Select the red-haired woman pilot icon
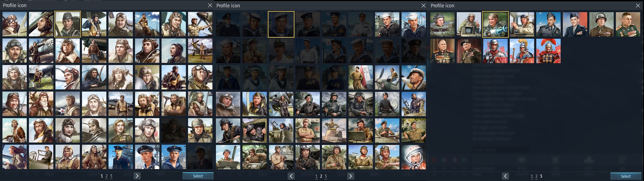 click(x=15, y=157)
